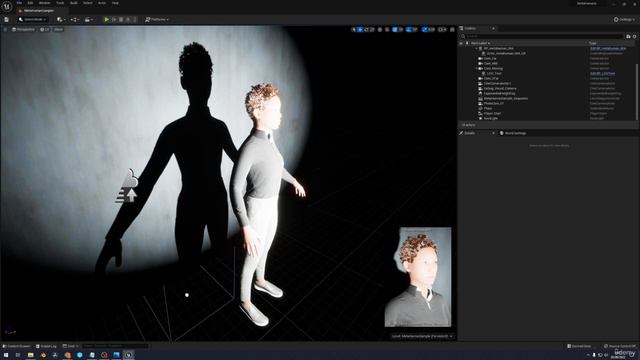The height and width of the screenshot is (360, 640).
Task: Activate the Translate (move) gizmo tool
Action: [360, 29]
